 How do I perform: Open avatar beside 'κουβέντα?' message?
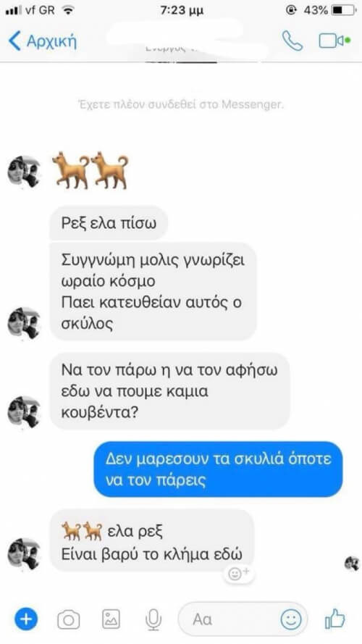(24, 412)
